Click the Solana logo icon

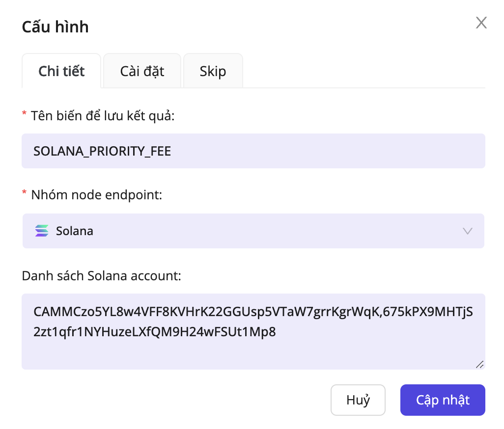[x=42, y=231]
